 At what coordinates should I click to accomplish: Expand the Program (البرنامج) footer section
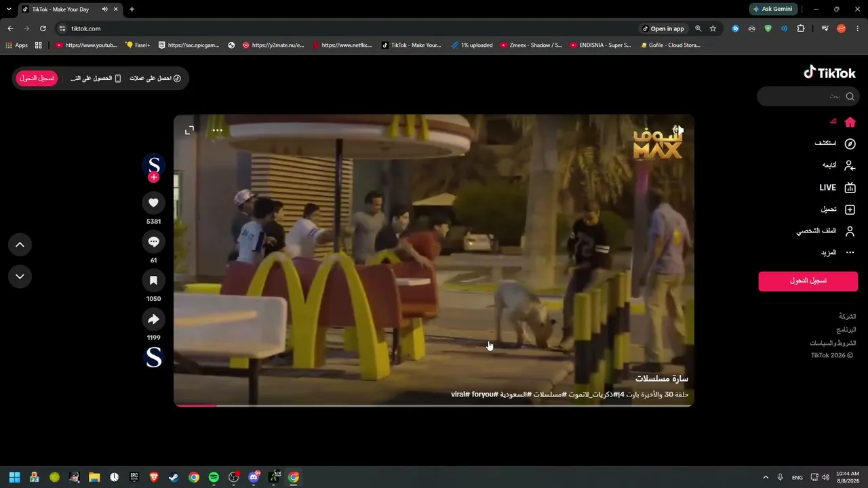pos(846,330)
